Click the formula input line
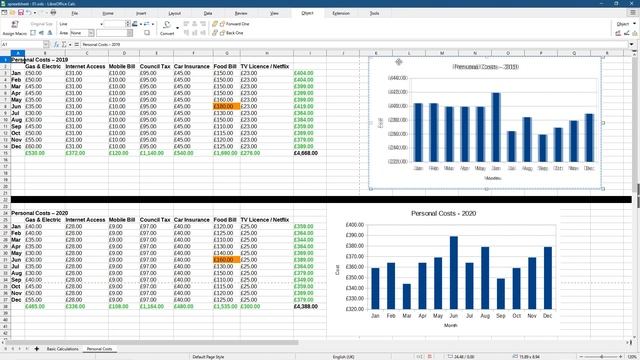Viewport: 640px width, 360px height. pyautogui.click(x=354, y=44)
